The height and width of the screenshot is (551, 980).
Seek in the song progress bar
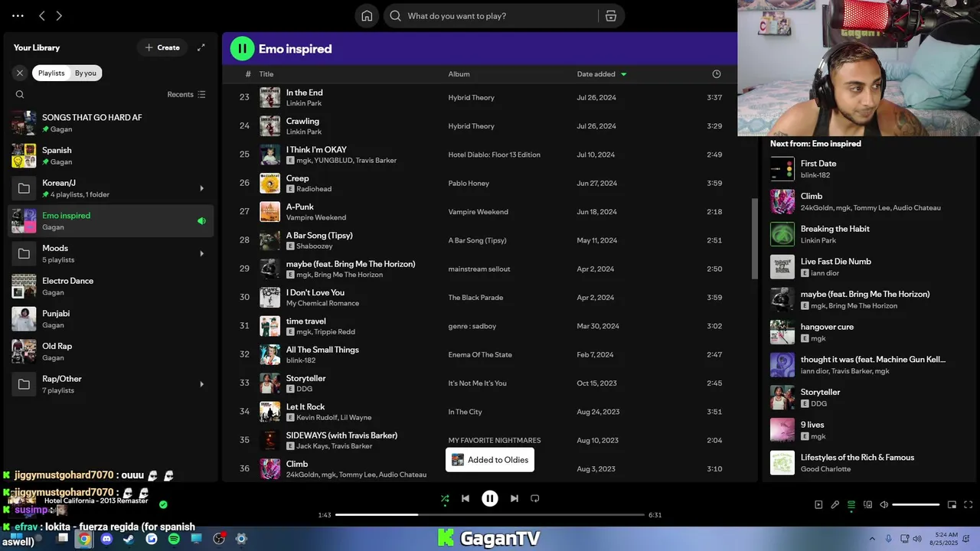click(x=490, y=515)
